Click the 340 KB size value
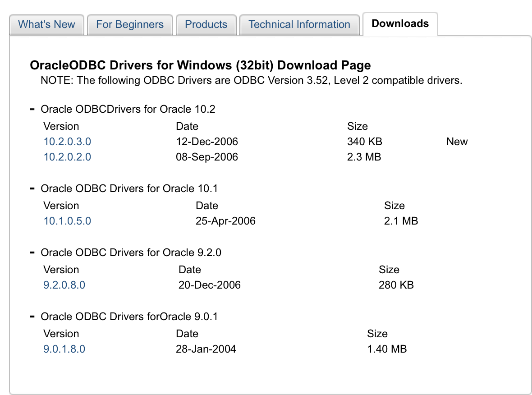This screenshot has width=532, height=395. (365, 142)
